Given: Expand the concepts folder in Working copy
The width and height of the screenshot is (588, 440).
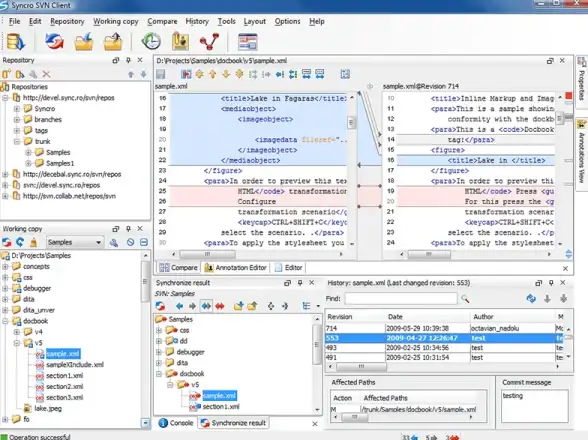Looking at the screenshot, I should click(x=5, y=266).
